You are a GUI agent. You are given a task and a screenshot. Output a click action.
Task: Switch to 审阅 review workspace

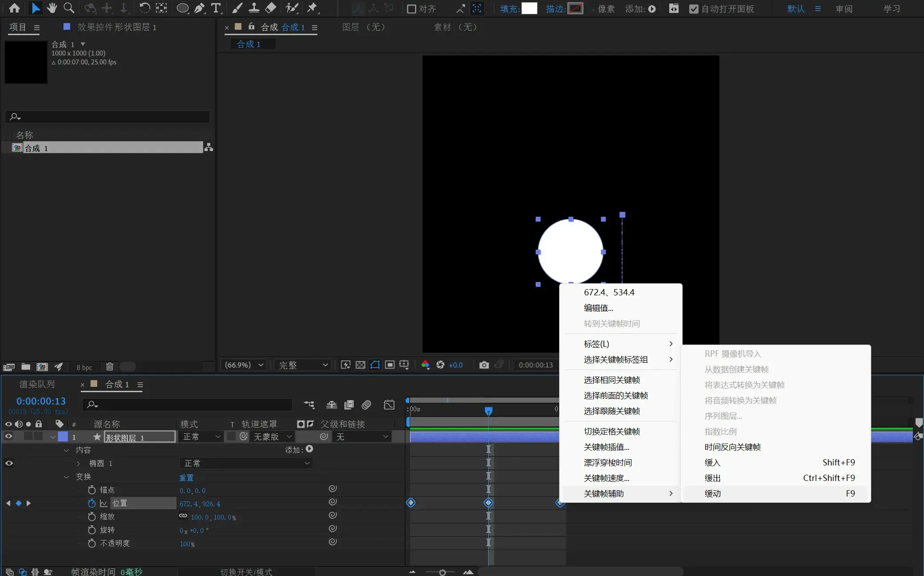844,9
